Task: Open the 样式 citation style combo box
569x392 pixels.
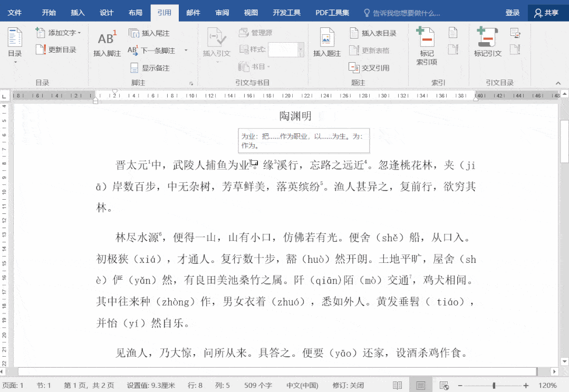Action: point(286,50)
